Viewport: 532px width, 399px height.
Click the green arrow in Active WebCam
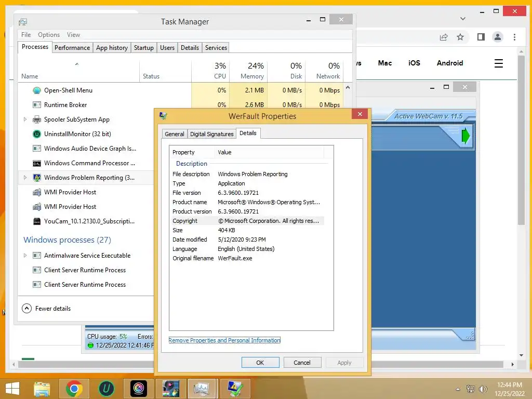click(466, 136)
